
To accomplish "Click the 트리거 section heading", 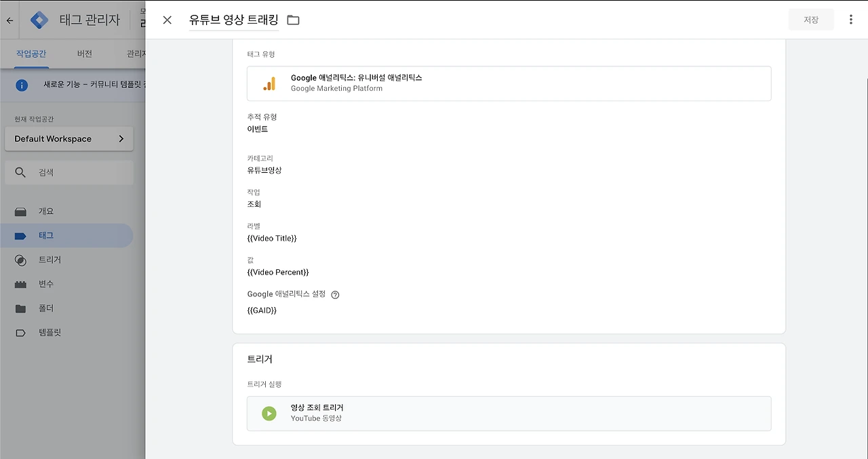I will 260,359.
